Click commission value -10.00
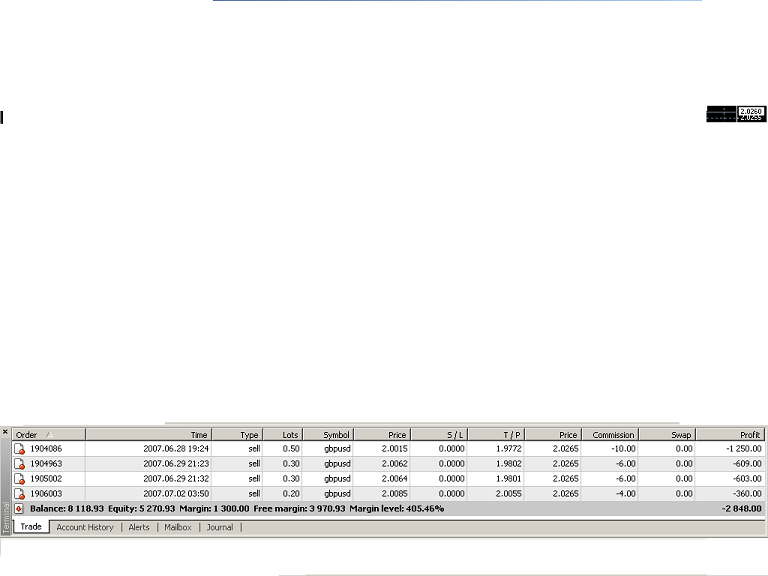This screenshot has width=768, height=576. [623, 449]
